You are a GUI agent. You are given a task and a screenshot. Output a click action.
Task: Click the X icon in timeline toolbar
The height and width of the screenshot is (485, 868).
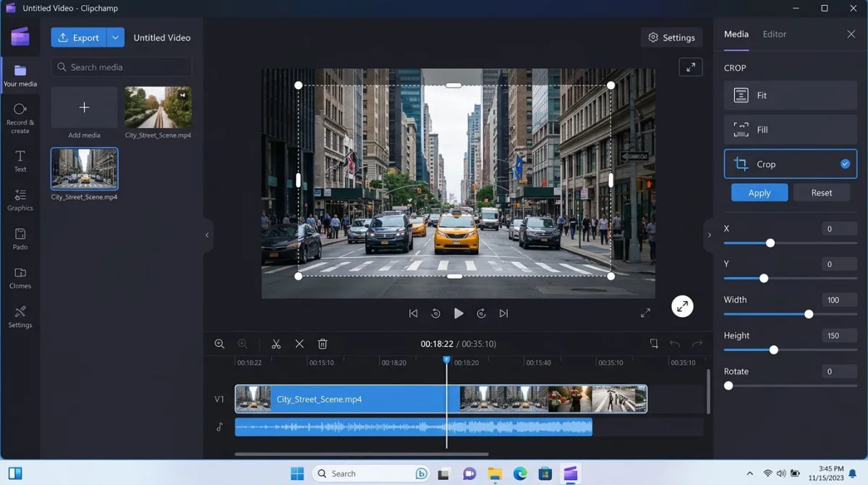coord(299,344)
